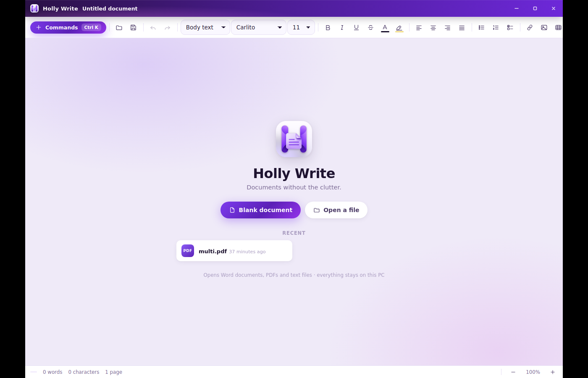The image size is (588, 378).
Task: Click the '37 minutes ago' timestamp
Action: [247, 252]
